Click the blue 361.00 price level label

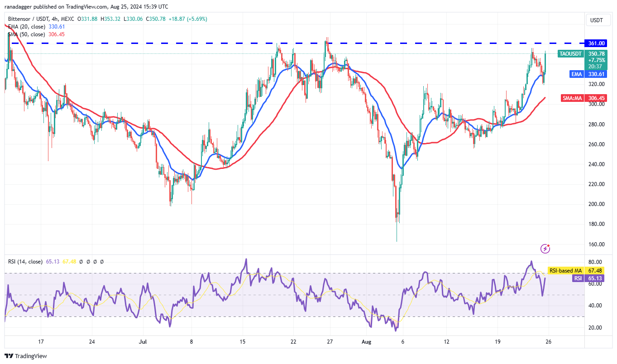tap(597, 43)
